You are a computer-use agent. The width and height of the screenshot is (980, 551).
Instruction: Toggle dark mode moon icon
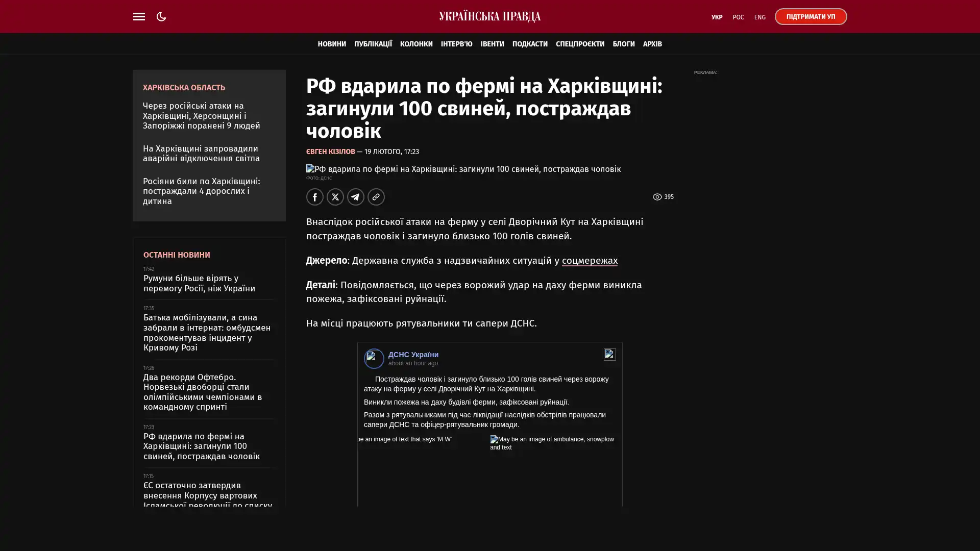pos(161,17)
